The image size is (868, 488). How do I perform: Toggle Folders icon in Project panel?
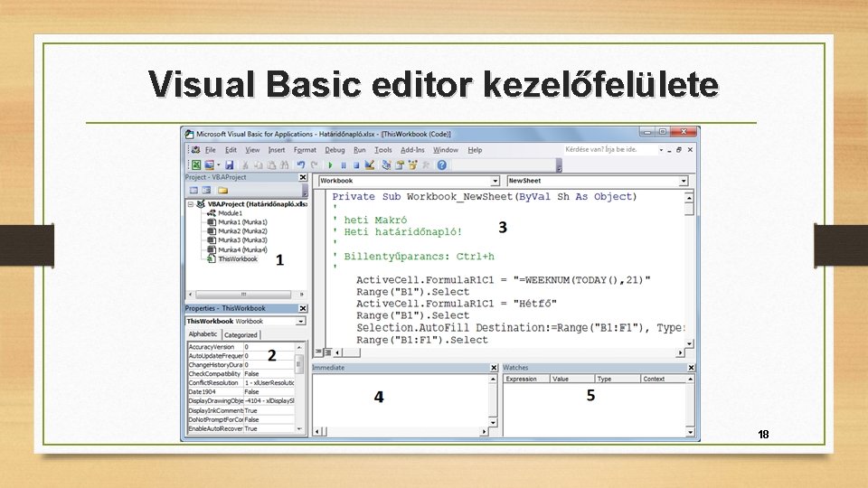(x=222, y=191)
